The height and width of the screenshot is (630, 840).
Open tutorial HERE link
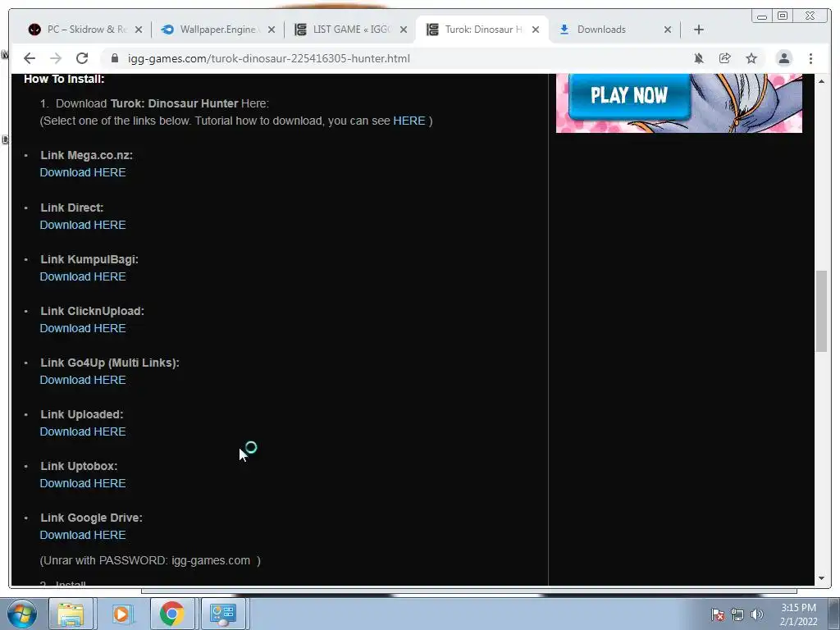coord(409,121)
